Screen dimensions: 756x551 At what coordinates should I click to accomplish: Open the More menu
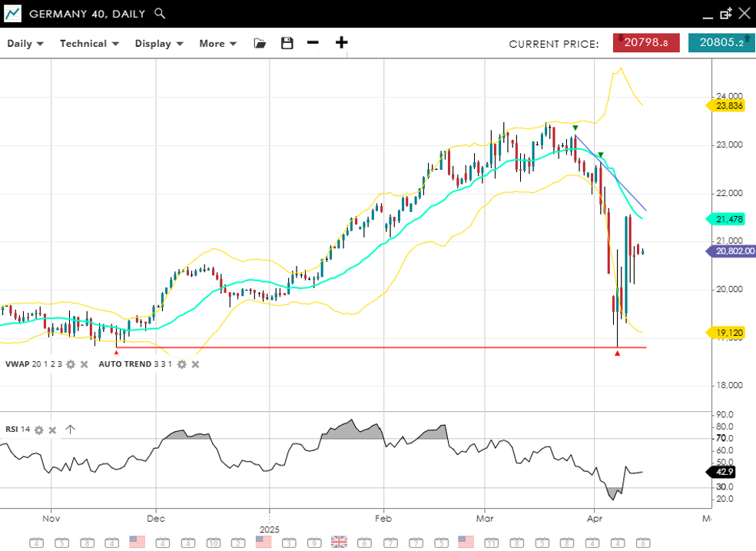[217, 43]
